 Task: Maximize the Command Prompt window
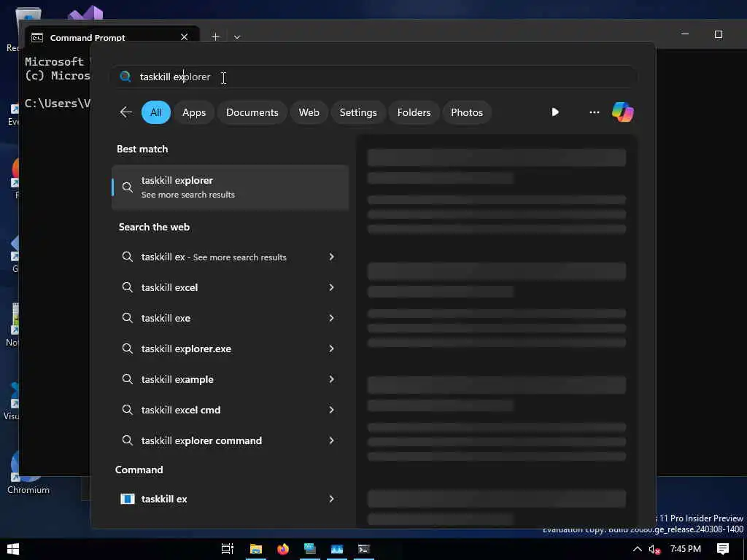(719, 34)
